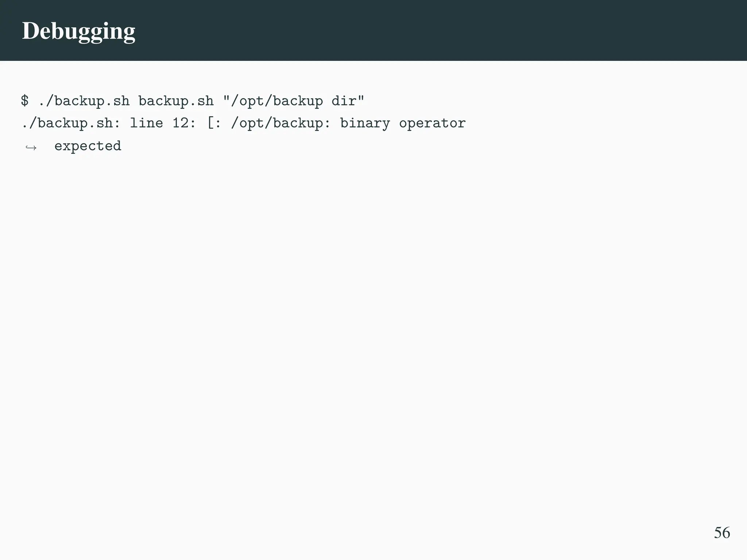Click the Debugging slide title
Image resolution: width=747 pixels, height=560 pixels.
(x=78, y=31)
